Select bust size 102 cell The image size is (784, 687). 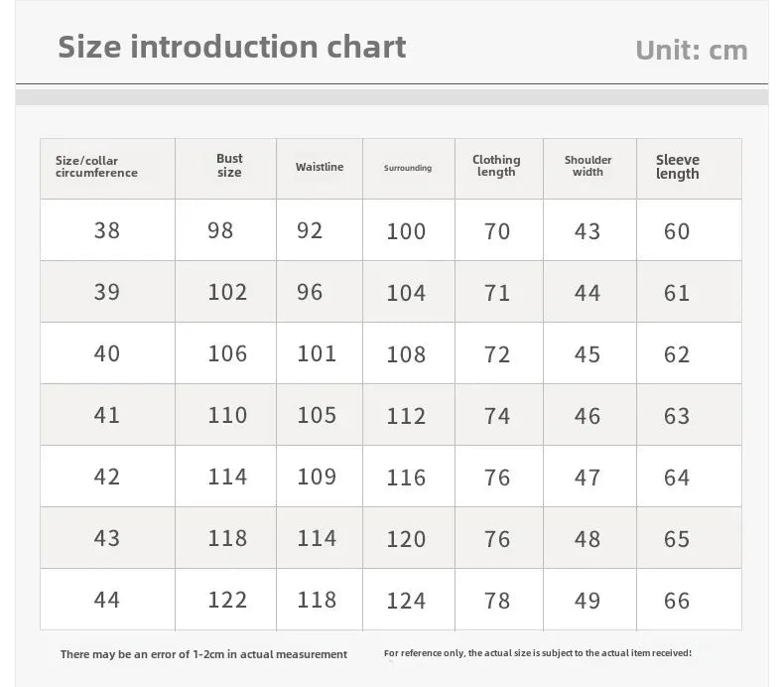(x=226, y=292)
